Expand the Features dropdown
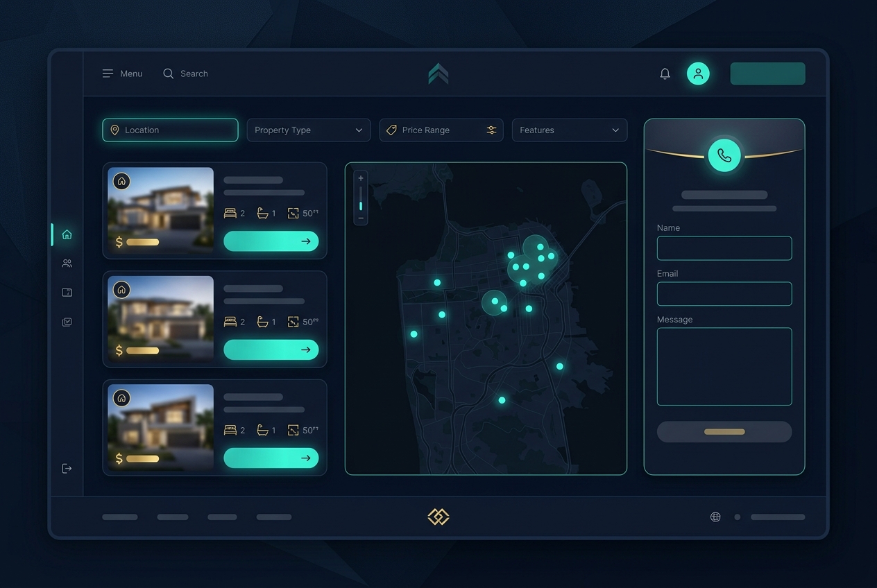Viewport: 877px width, 588px height. (570, 130)
